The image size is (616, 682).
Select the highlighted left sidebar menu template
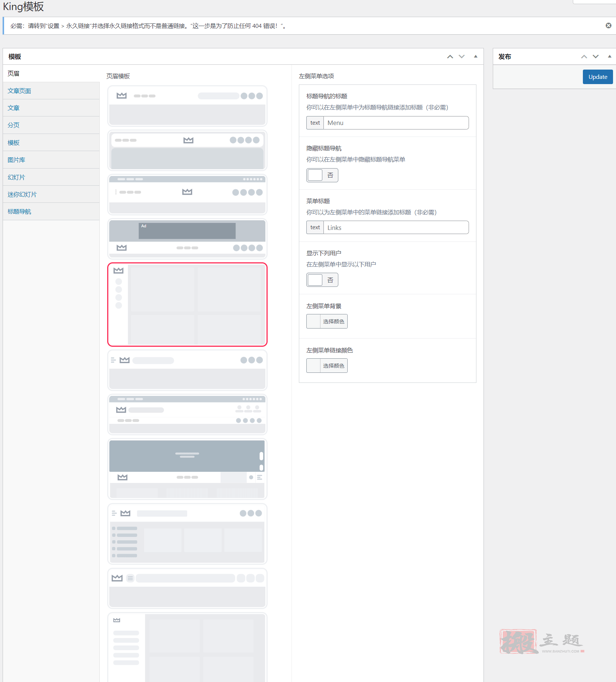tap(187, 304)
